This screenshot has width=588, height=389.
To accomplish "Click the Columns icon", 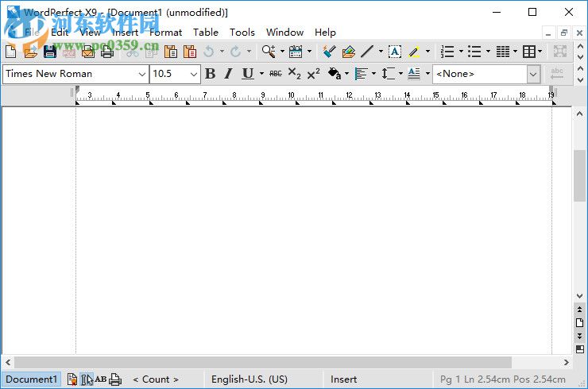I will coord(502,52).
